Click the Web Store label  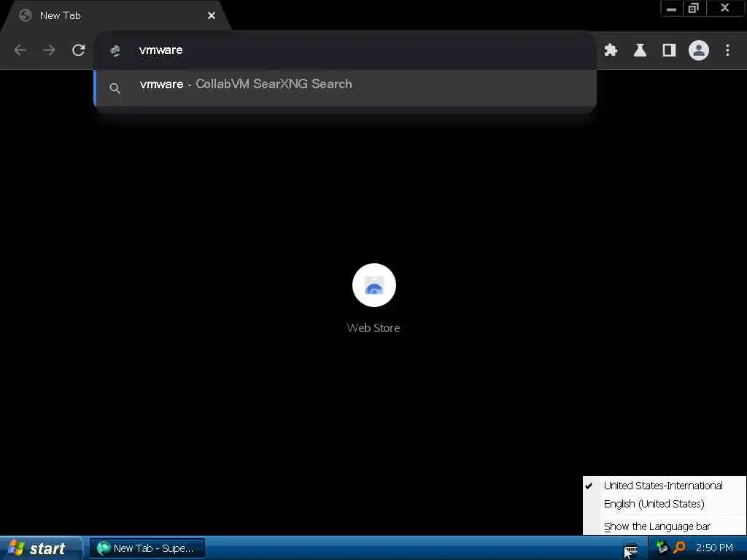[373, 327]
